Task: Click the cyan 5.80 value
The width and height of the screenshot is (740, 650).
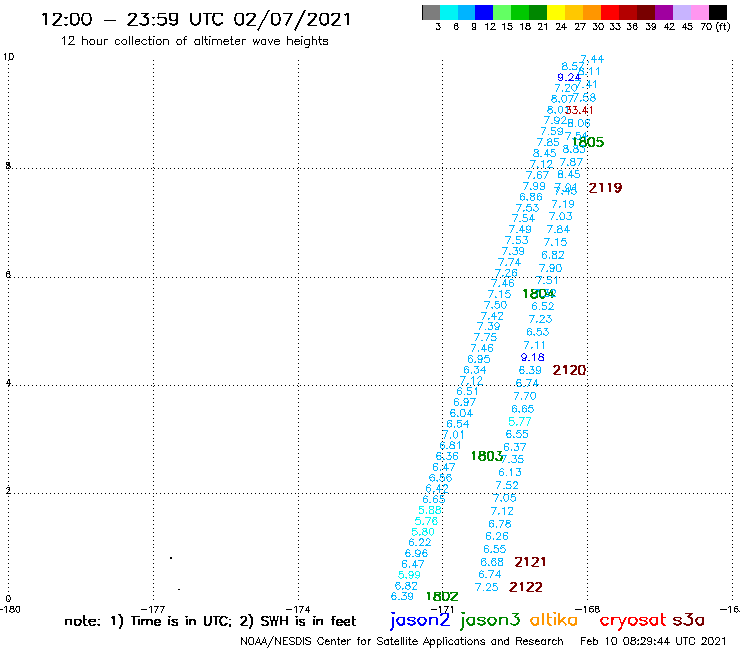Action: [x=423, y=532]
